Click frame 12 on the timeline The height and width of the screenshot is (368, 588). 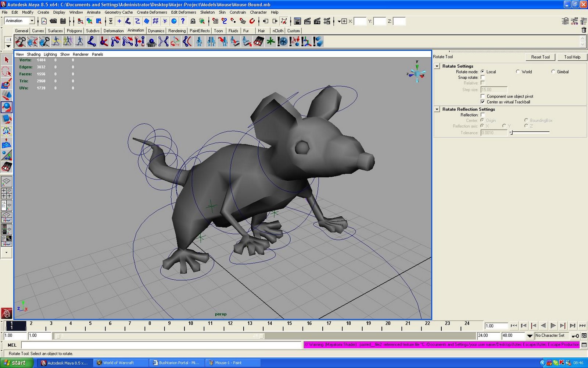pyautogui.click(x=230, y=326)
